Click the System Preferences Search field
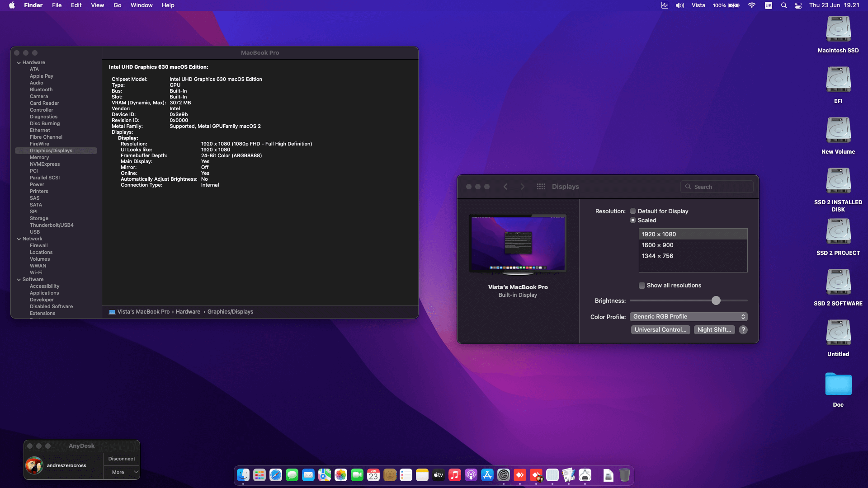The height and width of the screenshot is (488, 868). [717, 187]
